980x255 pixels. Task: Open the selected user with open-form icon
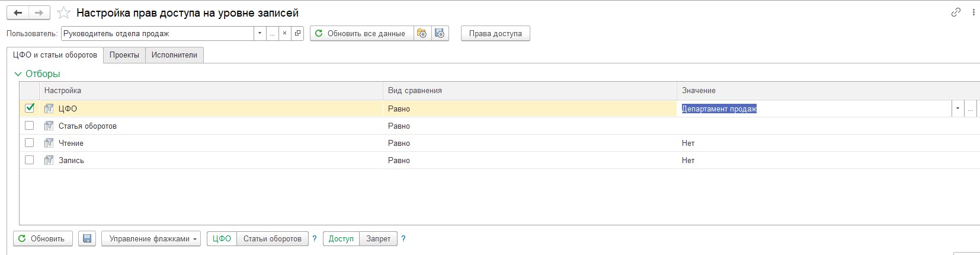(x=297, y=33)
